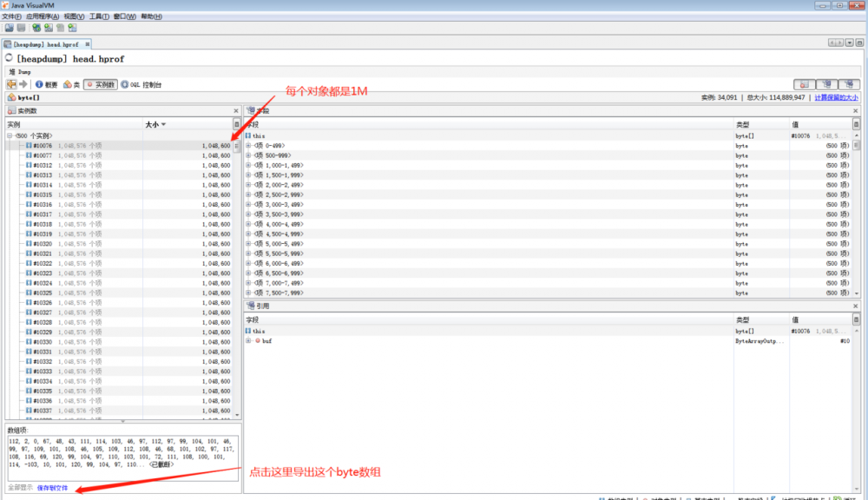Open the 帮助(H) menu
This screenshot has height=500, width=868.
[x=151, y=16]
